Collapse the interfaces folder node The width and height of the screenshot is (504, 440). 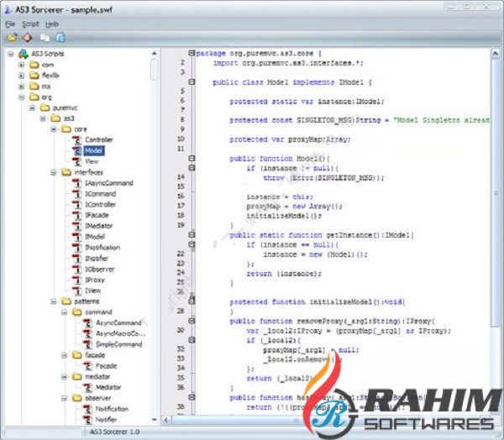click(54, 173)
